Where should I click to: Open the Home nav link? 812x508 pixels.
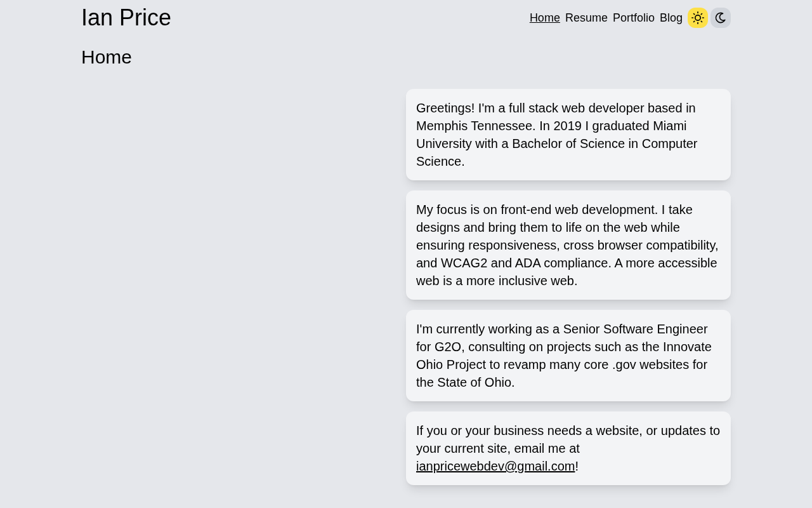(x=544, y=18)
